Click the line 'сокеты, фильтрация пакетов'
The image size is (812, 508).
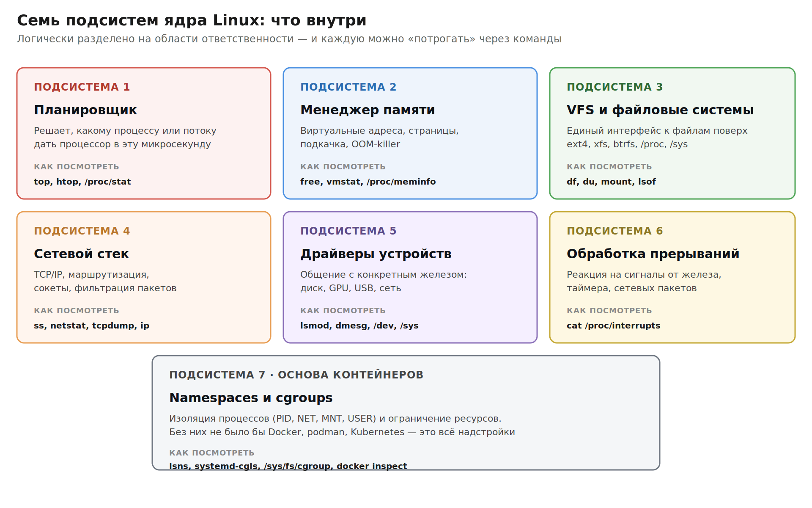tap(105, 288)
